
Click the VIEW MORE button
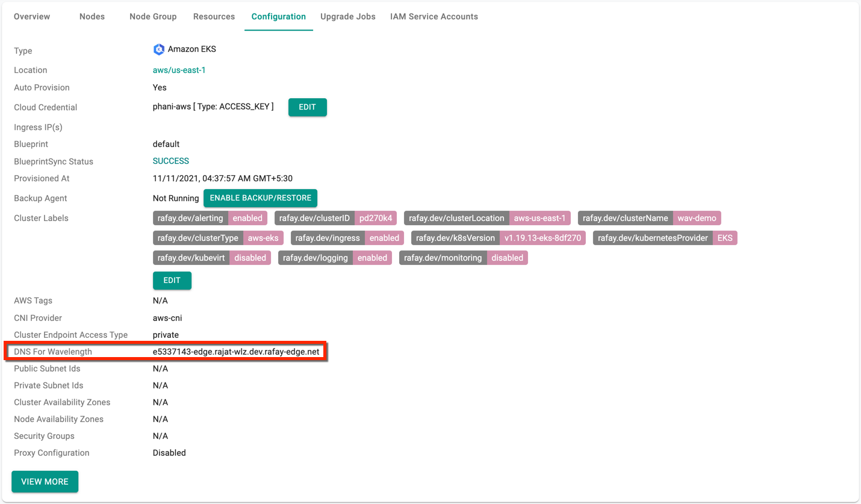click(45, 482)
